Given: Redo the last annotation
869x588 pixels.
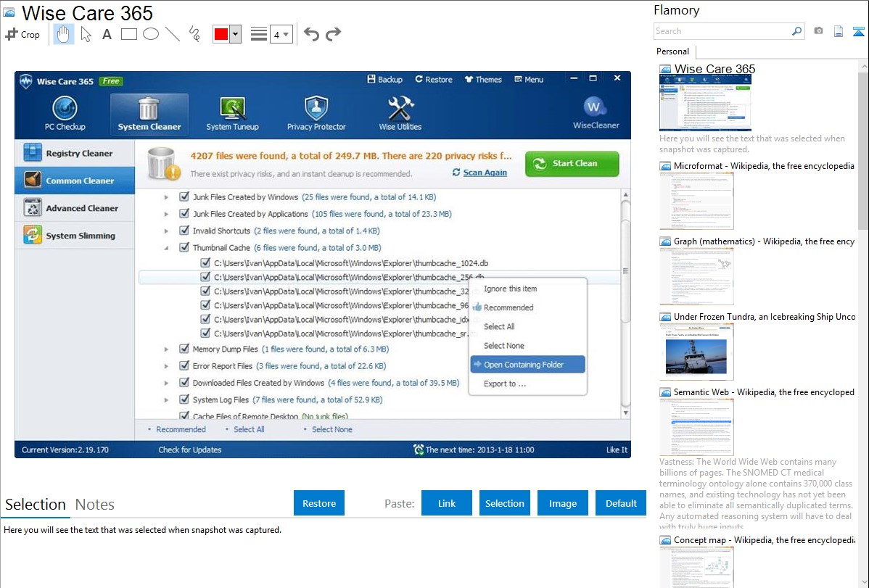Looking at the screenshot, I should click(x=333, y=34).
